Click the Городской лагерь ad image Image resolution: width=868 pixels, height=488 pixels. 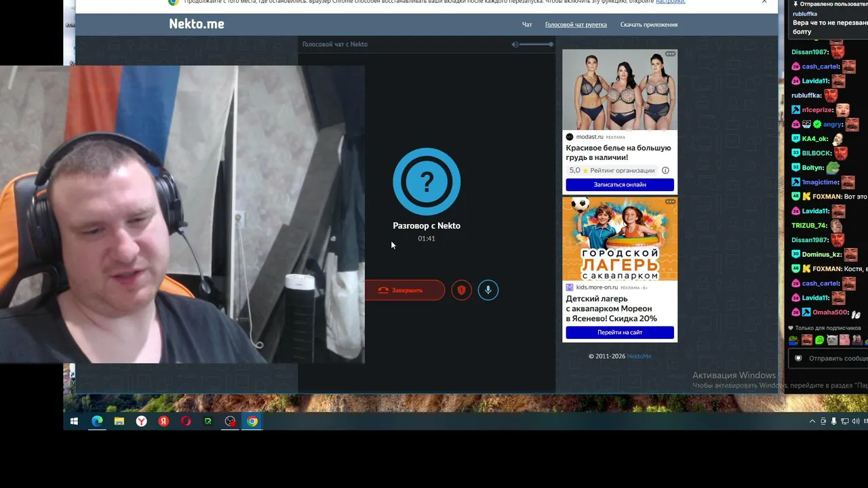pos(620,239)
